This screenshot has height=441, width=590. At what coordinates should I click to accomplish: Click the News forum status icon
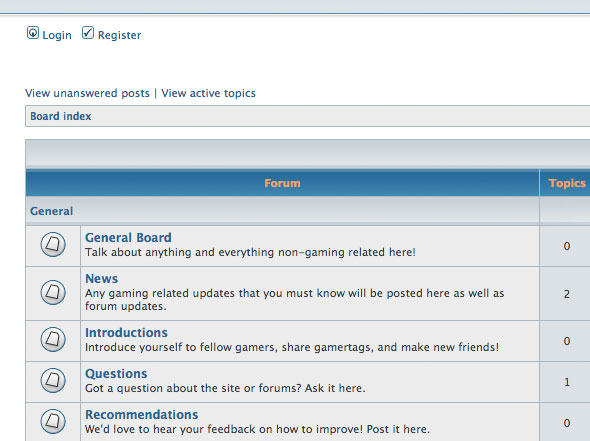[x=53, y=292]
